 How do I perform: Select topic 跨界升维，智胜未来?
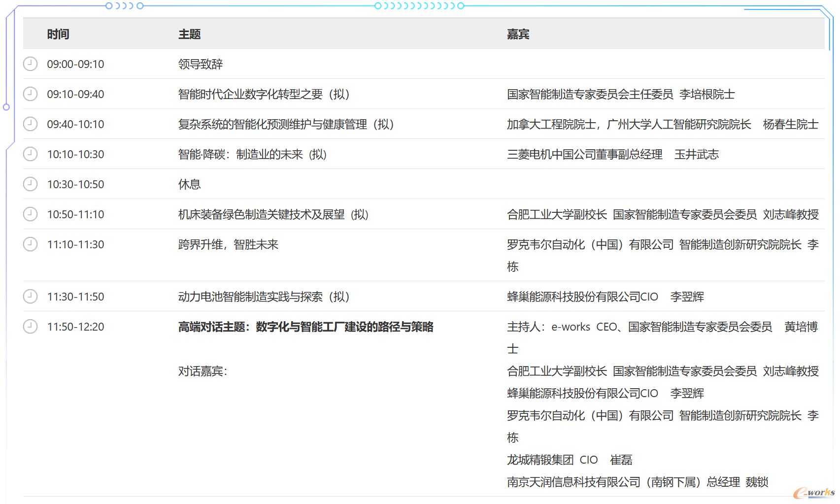coord(229,244)
